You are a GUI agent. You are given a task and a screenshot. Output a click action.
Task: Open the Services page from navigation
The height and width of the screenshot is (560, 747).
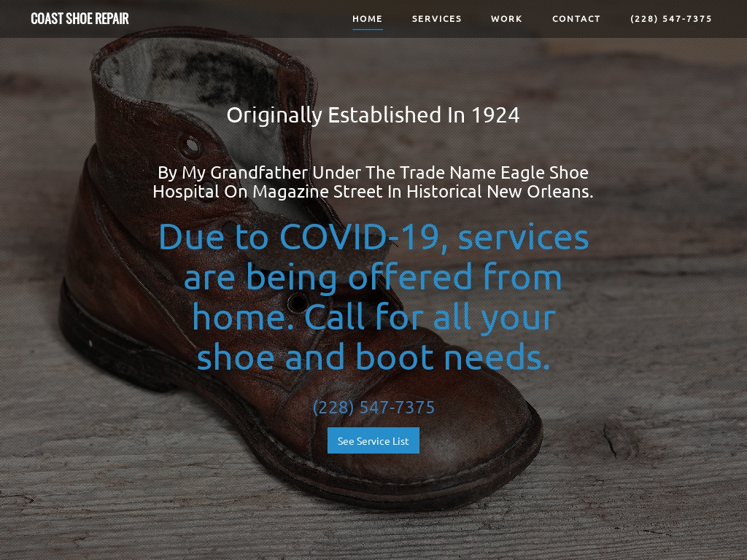pyautogui.click(x=437, y=18)
